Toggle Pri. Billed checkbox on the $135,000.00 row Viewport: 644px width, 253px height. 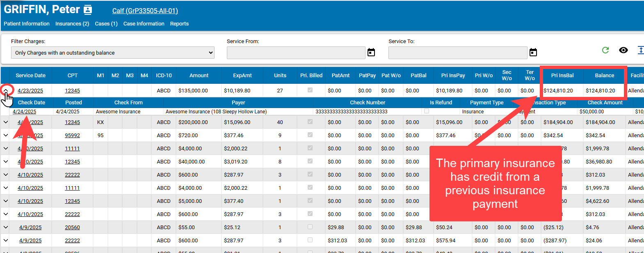click(x=310, y=90)
